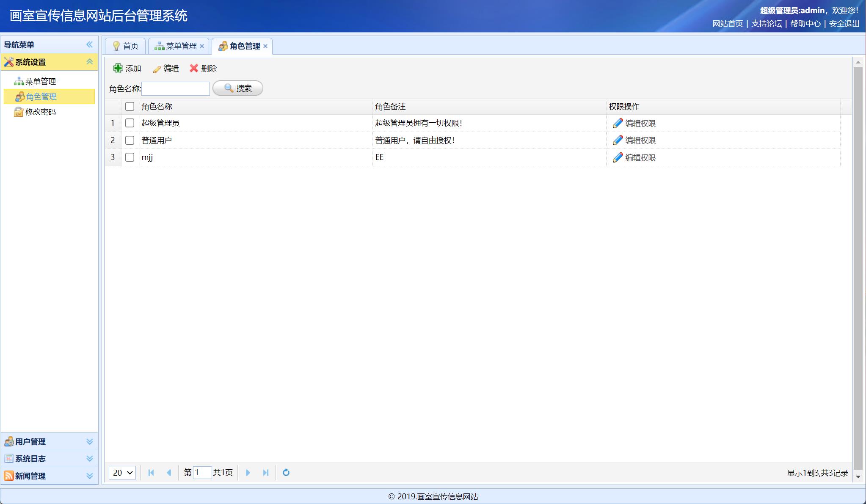
Task: Go to next page arrow
Action: coord(248,472)
